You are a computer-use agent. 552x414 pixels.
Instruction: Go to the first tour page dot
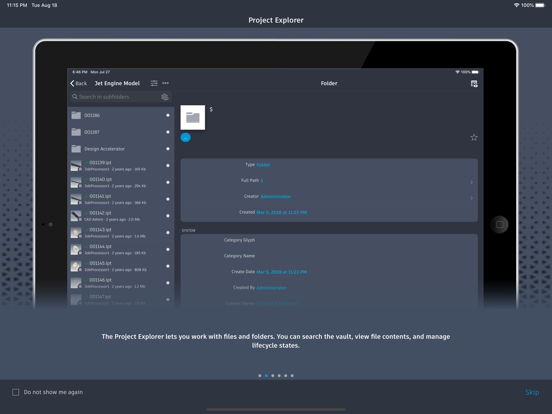(260, 376)
